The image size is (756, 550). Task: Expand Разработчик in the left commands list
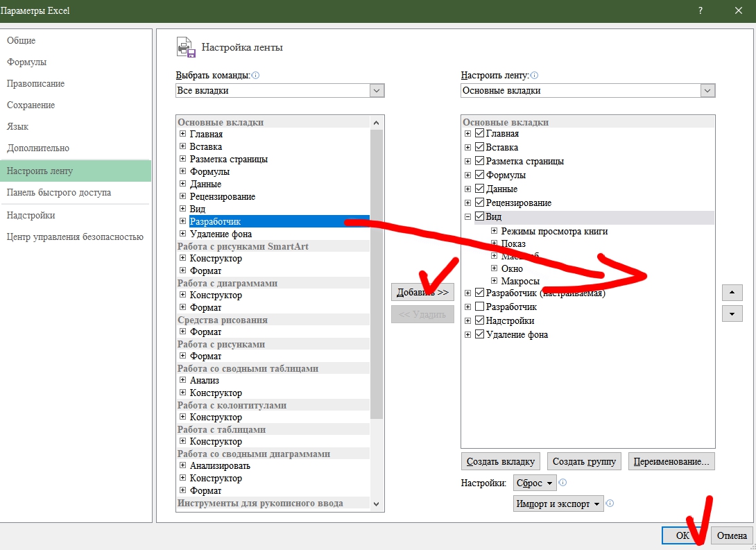(x=182, y=221)
